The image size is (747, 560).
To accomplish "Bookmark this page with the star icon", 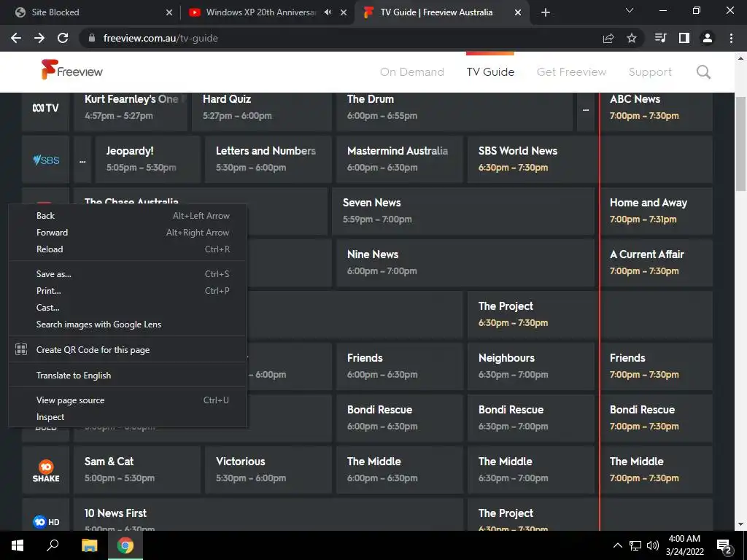I will click(632, 38).
